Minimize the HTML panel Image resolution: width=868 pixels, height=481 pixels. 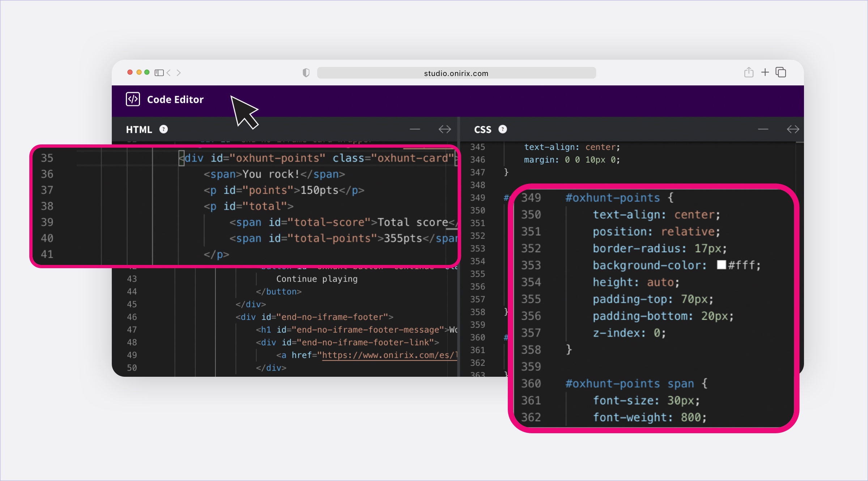(415, 129)
